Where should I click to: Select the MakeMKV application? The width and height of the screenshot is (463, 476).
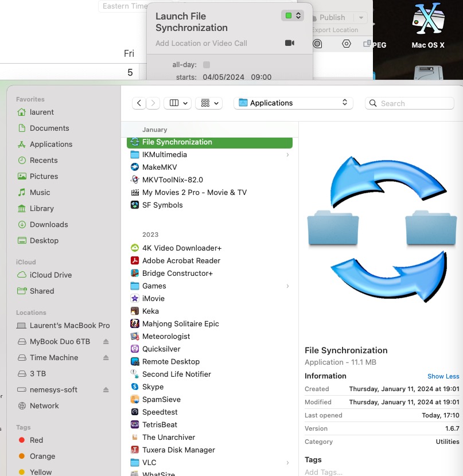pyautogui.click(x=161, y=167)
